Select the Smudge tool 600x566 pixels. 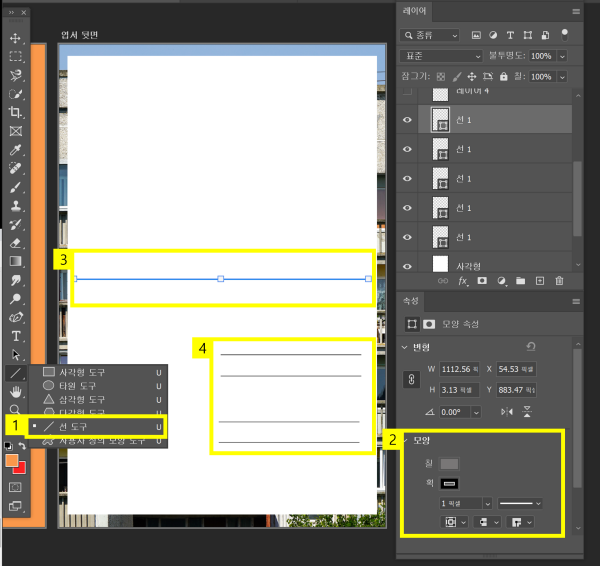coord(15,280)
